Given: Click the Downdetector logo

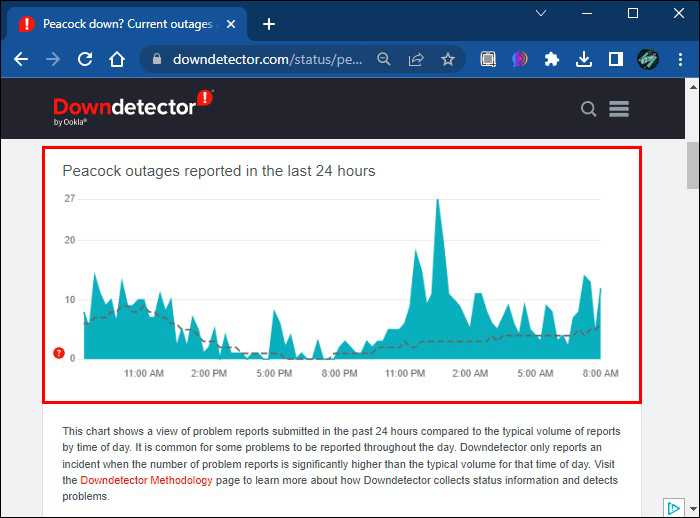Looking at the screenshot, I should click(x=133, y=107).
